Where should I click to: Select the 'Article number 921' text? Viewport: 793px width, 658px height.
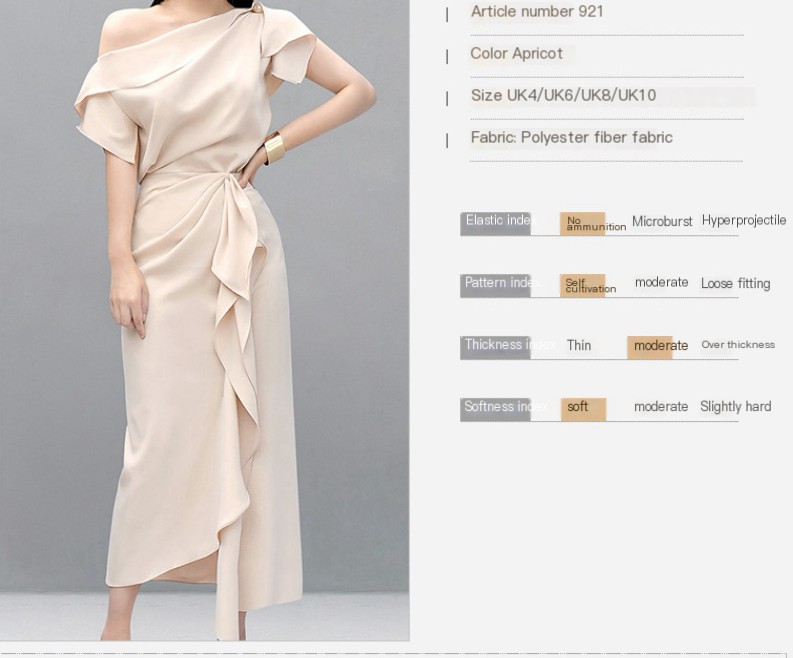pyautogui.click(x=537, y=12)
